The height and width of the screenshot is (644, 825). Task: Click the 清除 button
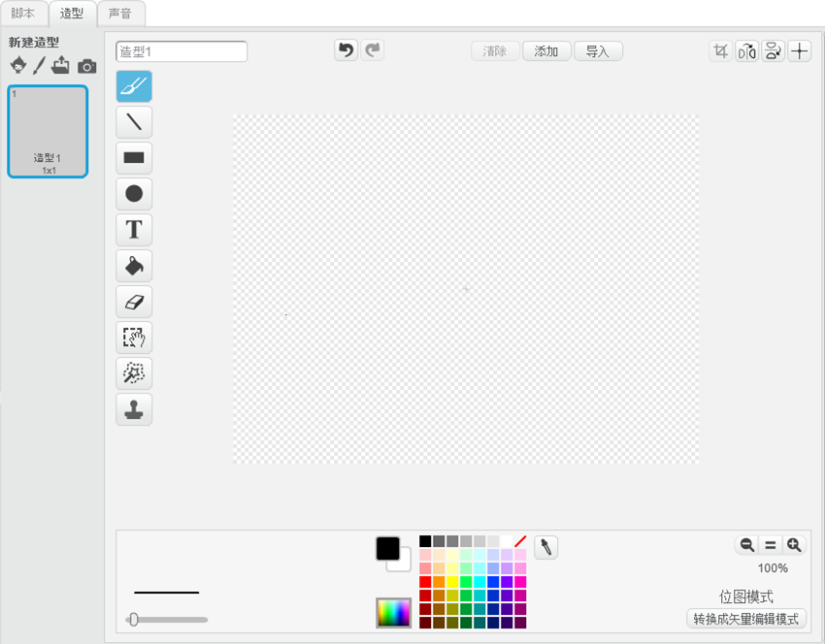point(495,51)
